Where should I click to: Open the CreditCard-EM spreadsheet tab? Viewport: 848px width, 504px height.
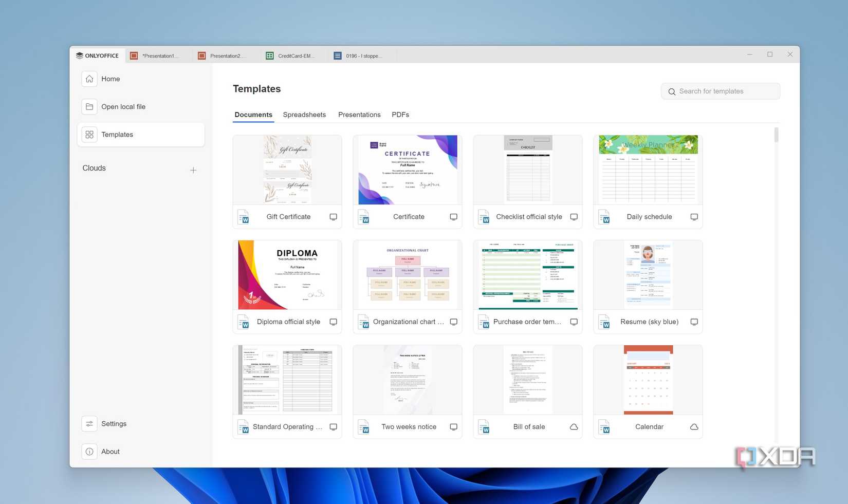(294, 55)
